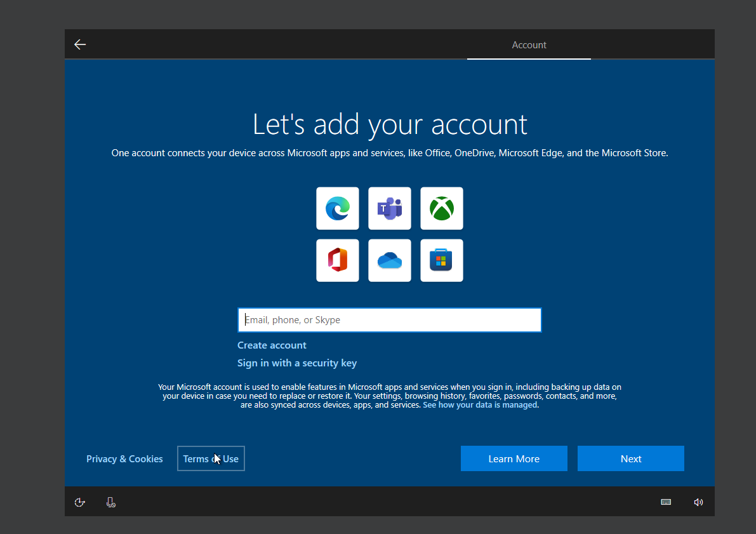Go back using the left arrow
Screen dimensions: 756x534
[80, 44]
